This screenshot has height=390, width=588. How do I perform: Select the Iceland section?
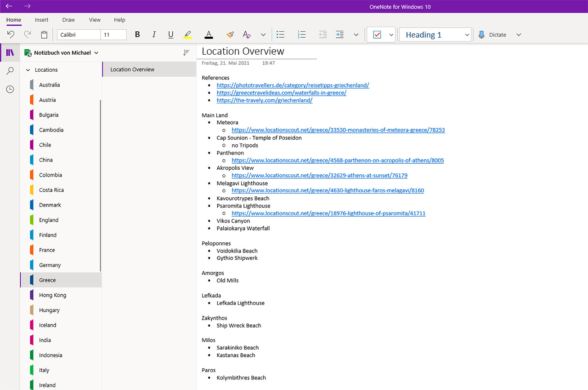pos(61,325)
